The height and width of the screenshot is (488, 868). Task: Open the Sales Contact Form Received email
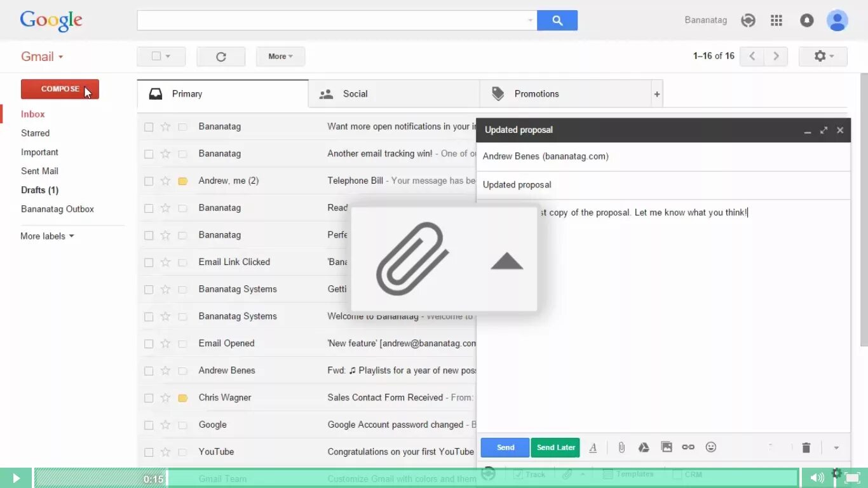coord(307,398)
